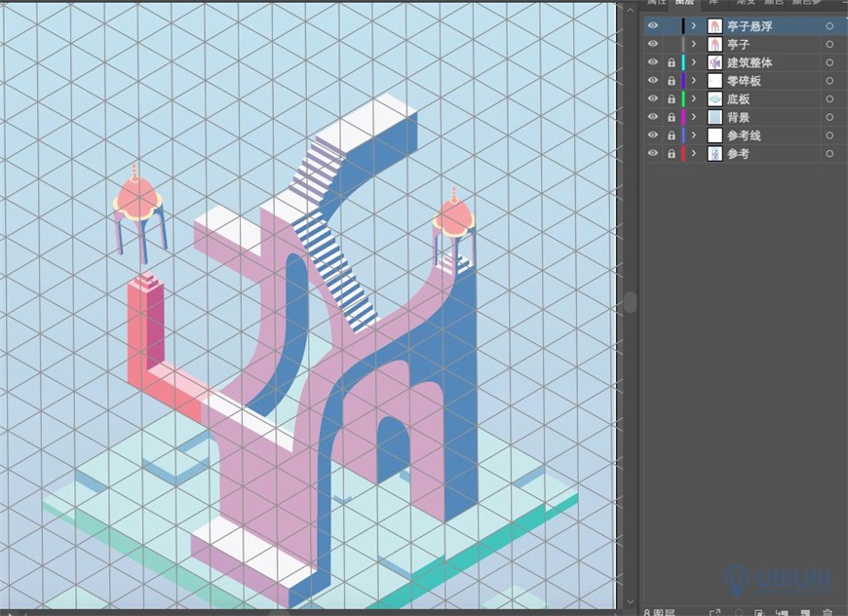Toggle visibility of the 参考线 layer
The image size is (848, 616).
[x=652, y=135]
